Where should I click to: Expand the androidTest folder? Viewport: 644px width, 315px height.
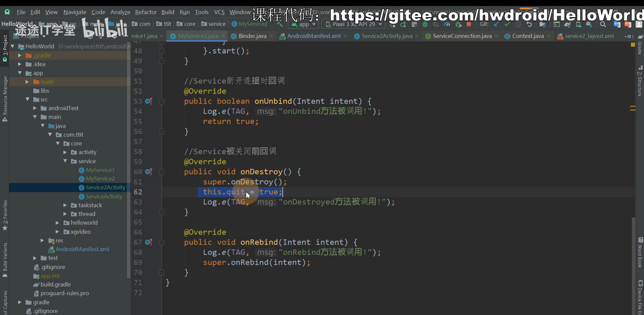(35, 108)
